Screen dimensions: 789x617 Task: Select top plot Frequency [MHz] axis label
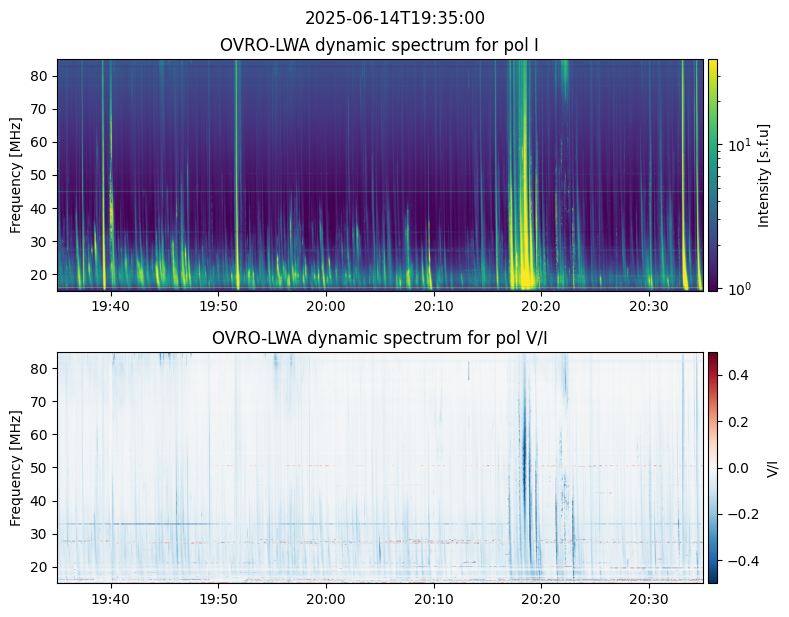16,175
